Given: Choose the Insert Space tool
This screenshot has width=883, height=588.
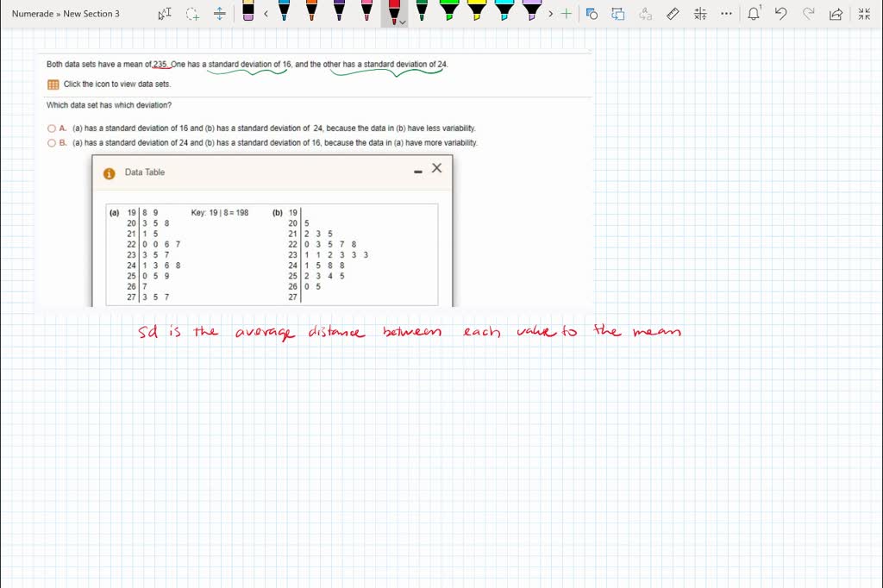Looking at the screenshot, I should (x=220, y=14).
